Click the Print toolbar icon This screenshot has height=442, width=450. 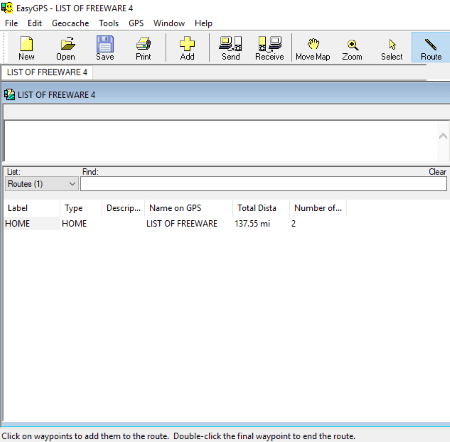143,48
